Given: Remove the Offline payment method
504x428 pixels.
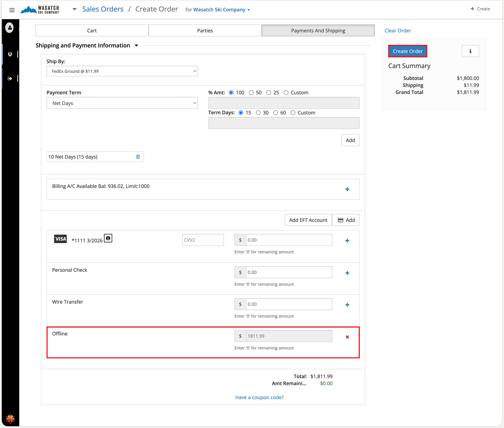Looking at the screenshot, I should tap(347, 337).
